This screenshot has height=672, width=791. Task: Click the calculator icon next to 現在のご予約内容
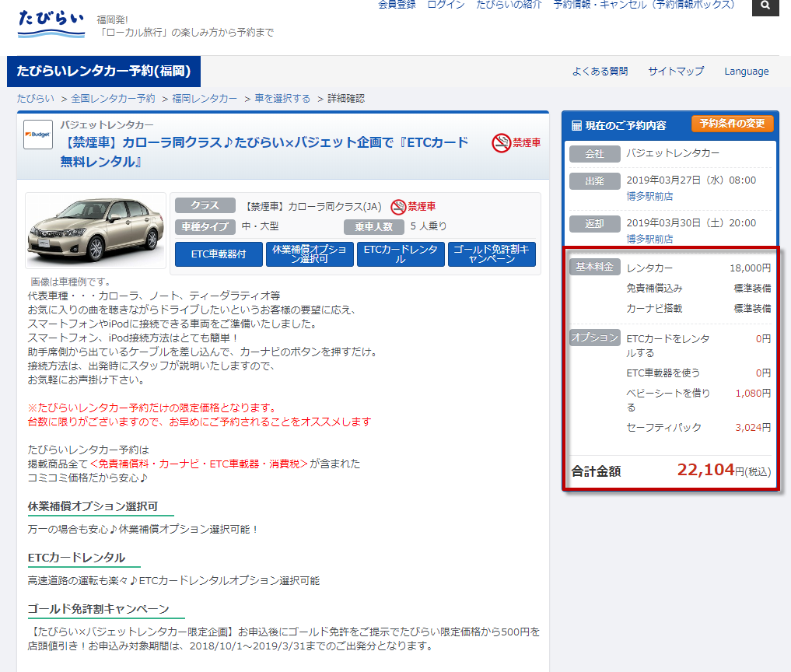pos(576,126)
